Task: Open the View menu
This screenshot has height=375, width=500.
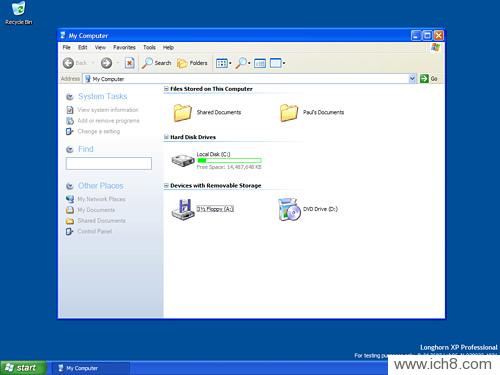Action: [100, 47]
